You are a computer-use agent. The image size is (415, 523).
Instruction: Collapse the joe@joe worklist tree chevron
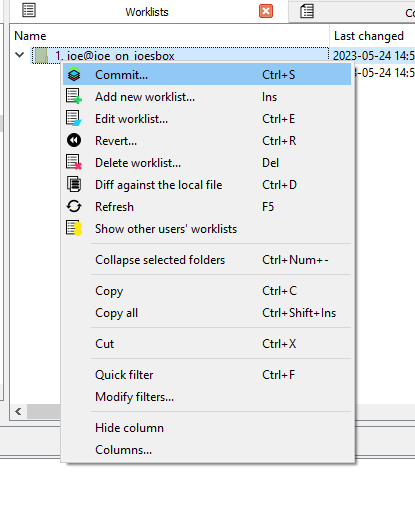20,55
